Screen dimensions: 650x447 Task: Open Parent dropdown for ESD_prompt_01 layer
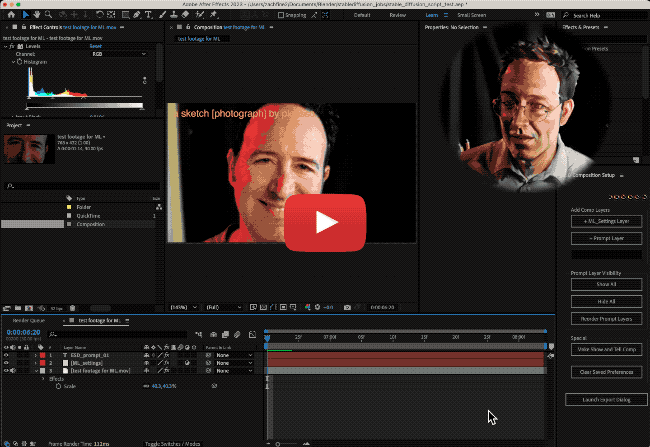[x=234, y=355]
